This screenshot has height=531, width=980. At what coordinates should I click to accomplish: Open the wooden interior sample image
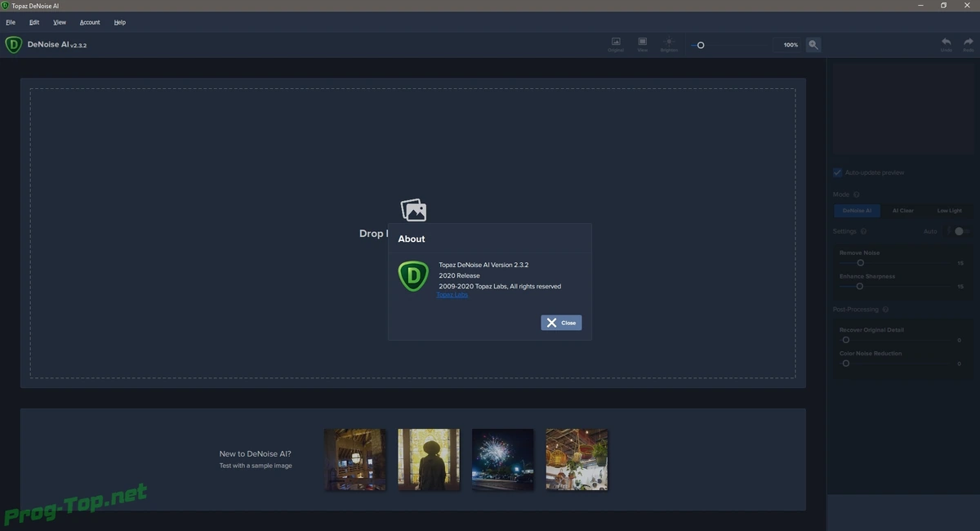pos(355,459)
